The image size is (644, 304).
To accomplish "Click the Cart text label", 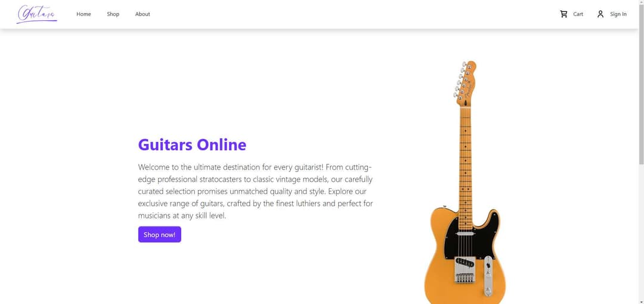I will [x=578, y=14].
